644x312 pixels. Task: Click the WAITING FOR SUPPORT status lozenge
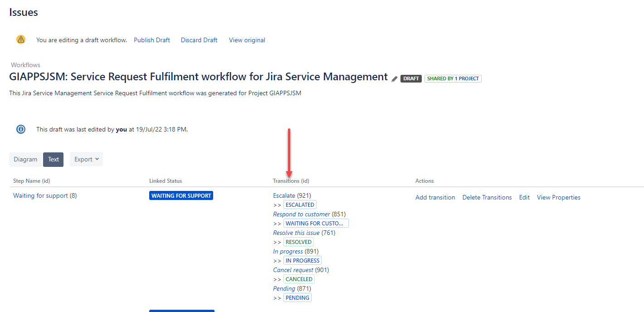[181, 195]
